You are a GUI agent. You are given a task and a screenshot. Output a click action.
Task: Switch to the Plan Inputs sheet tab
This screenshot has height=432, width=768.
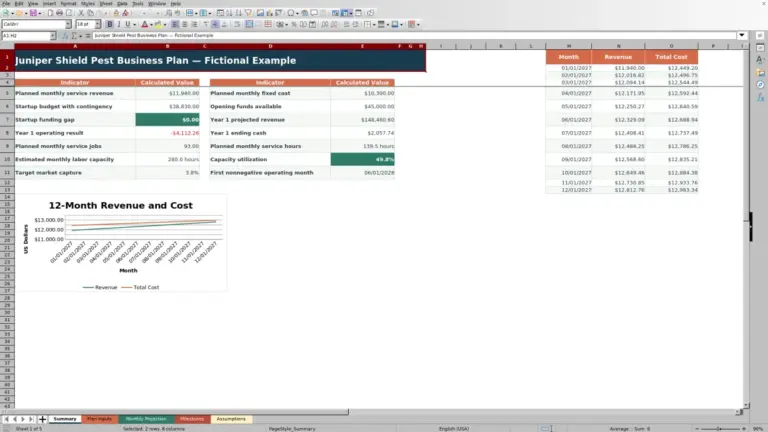point(99,419)
